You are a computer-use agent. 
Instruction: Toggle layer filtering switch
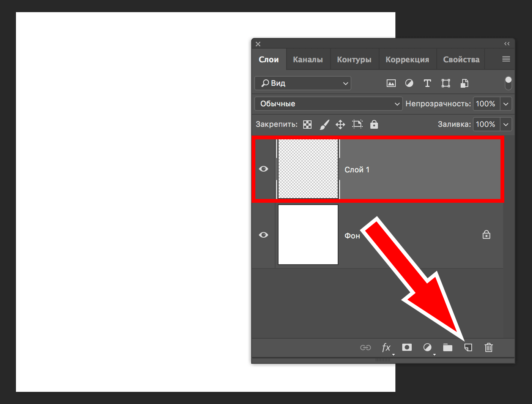(508, 83)
